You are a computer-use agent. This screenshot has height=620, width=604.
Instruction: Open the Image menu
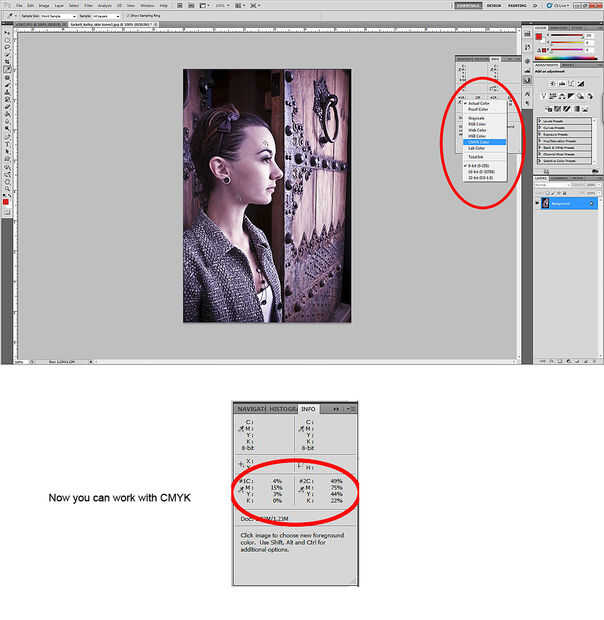(44, 6)
